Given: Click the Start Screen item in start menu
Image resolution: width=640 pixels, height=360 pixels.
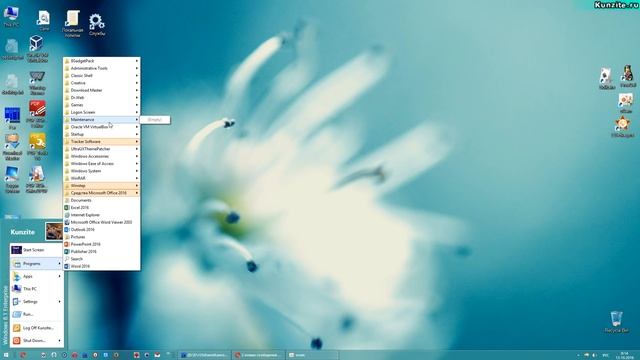Looking at the screenshot, I should pos(37,250).
